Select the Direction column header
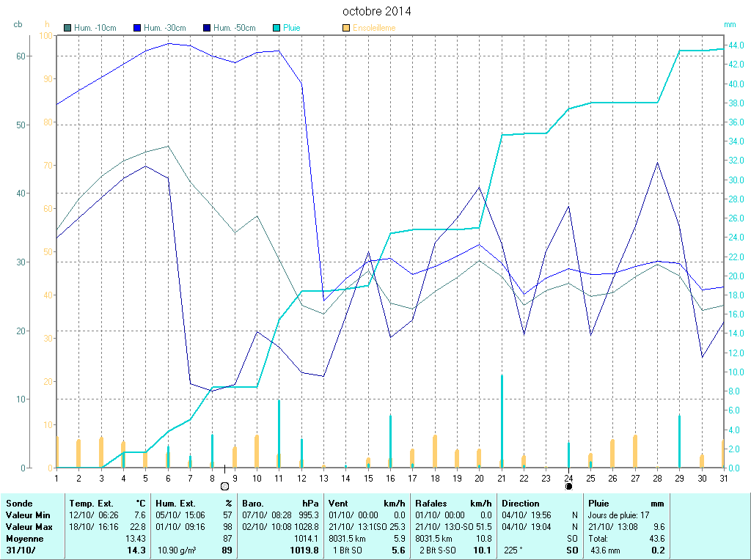 tap(521, 504)
